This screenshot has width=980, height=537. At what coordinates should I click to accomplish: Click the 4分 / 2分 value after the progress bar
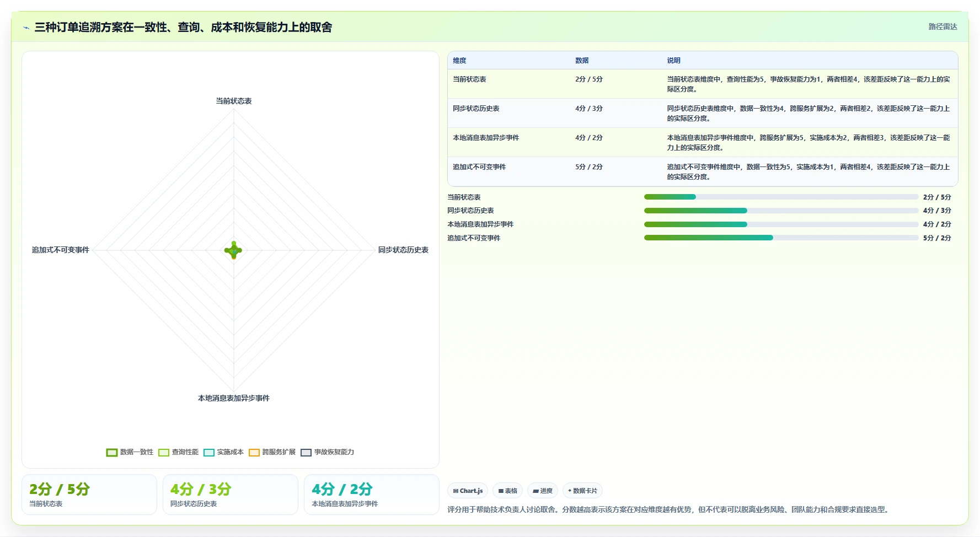point(937,224)
